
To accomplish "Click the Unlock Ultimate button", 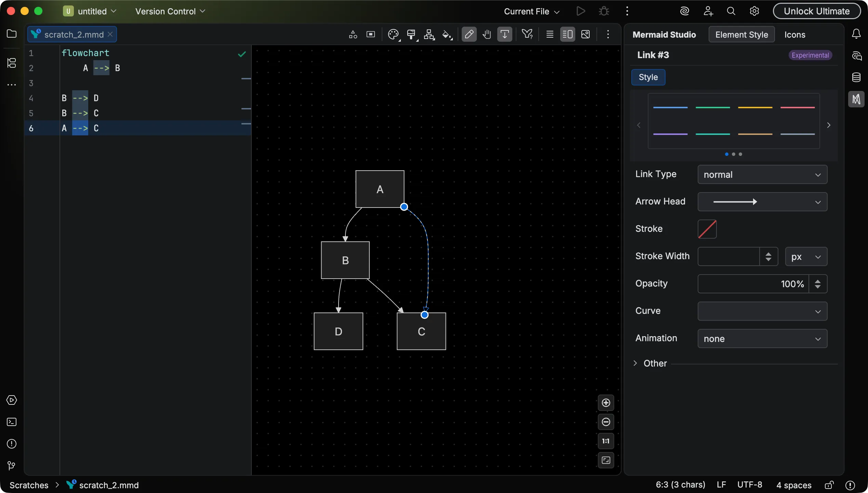I will [817, 11].
